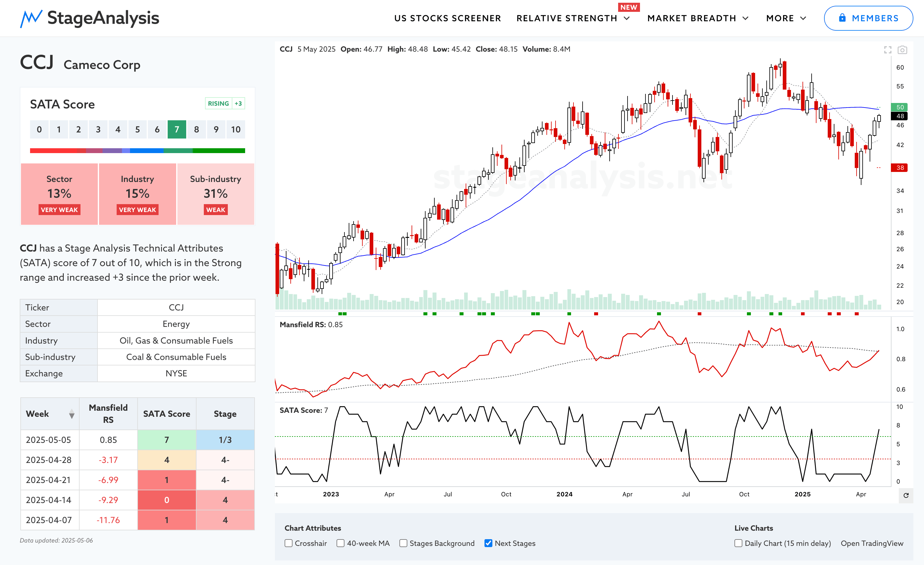Image resolution: width=924 pixels, height=565 pixels.
Task: Click the Mansfield RS: 0.85 chart label
Action: click(x=311, y=325)
